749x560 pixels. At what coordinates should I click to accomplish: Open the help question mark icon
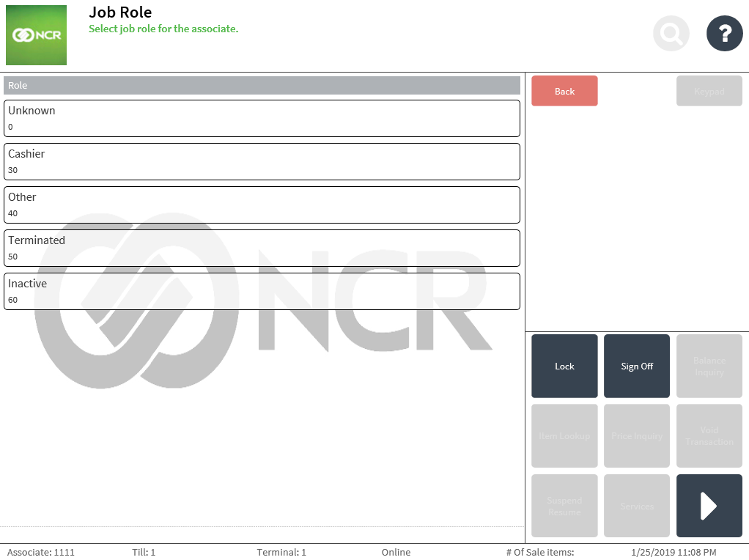click(x=724, y=33)
